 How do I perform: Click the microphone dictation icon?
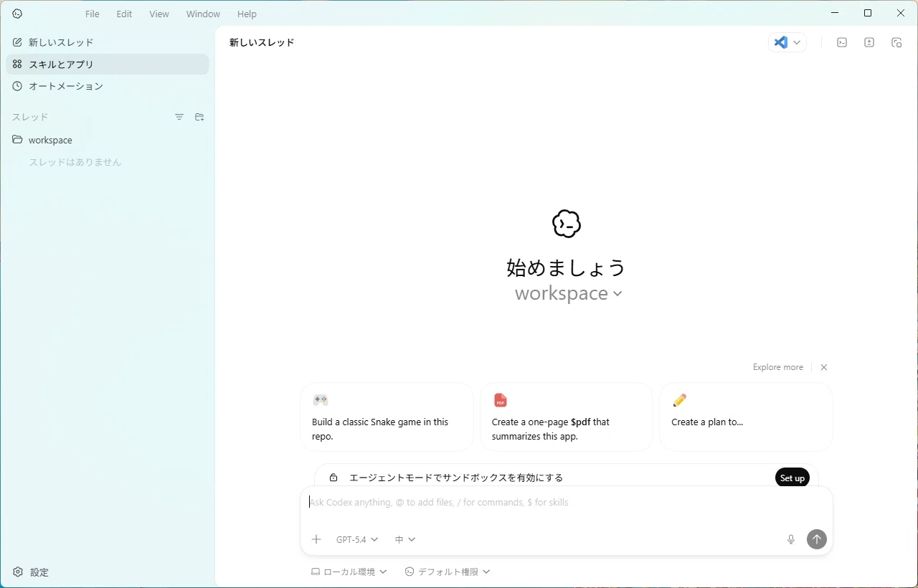tap(791, 539)
